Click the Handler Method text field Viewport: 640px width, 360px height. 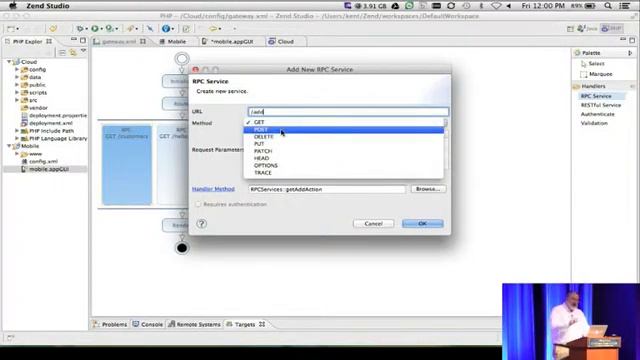click(x=327, y=189)
